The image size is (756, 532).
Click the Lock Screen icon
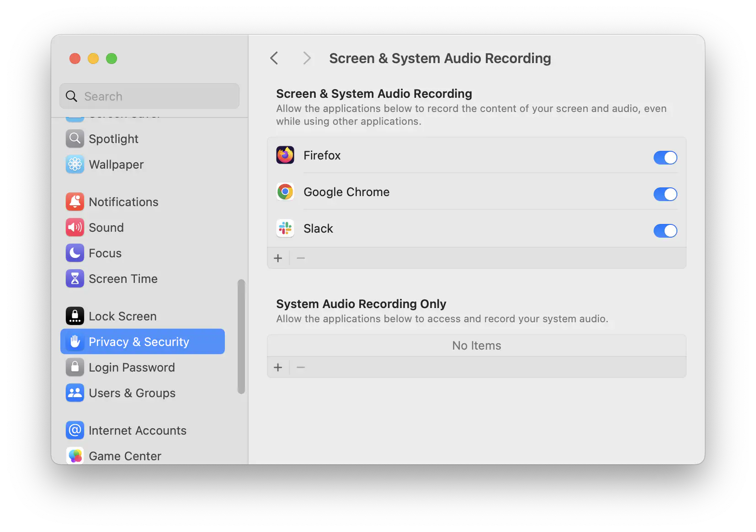75,316
